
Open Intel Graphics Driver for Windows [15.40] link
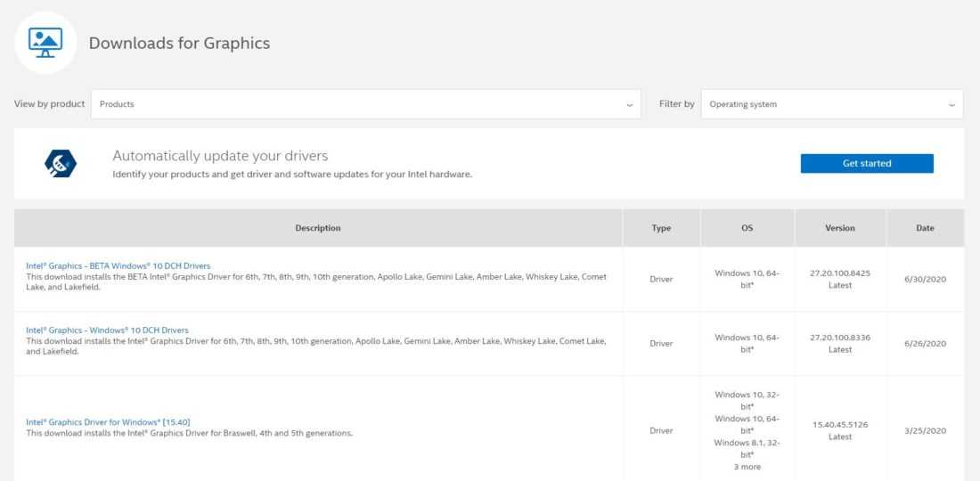click(108, 422)
